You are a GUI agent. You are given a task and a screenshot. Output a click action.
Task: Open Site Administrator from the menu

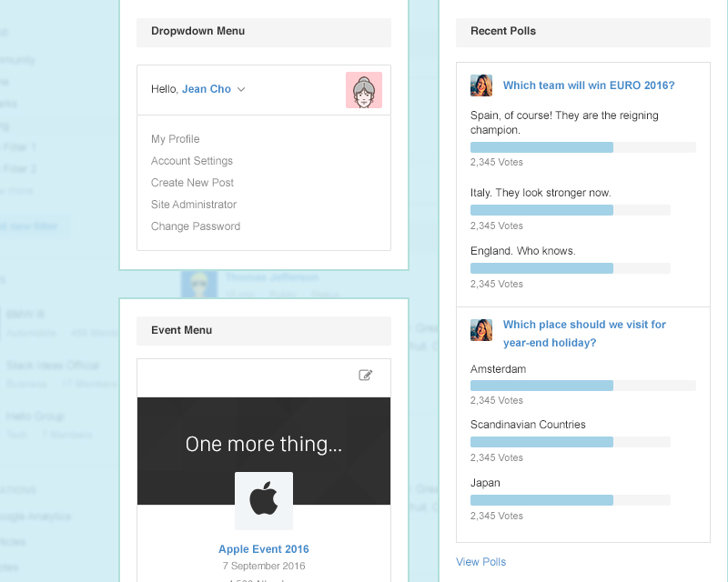point(193,204)
